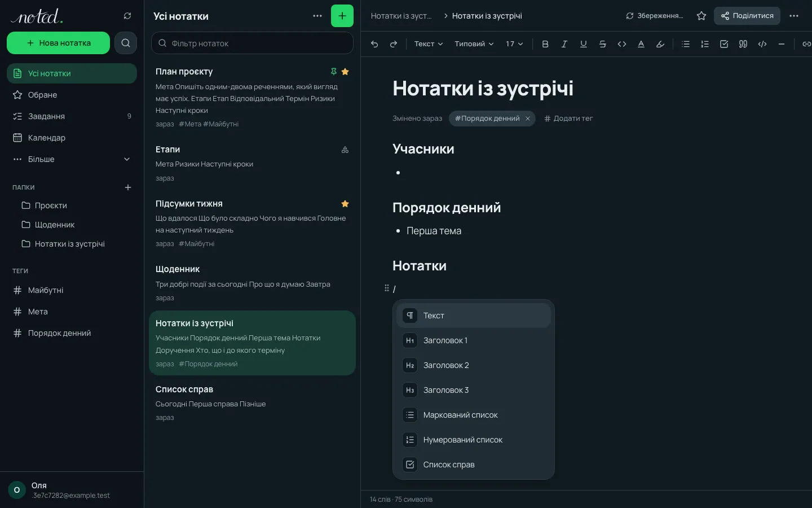The image size is (812, 508).
Task: Remove the #Порядок денний tag chip
Action: pyautogui.click(x=528, y=119)
